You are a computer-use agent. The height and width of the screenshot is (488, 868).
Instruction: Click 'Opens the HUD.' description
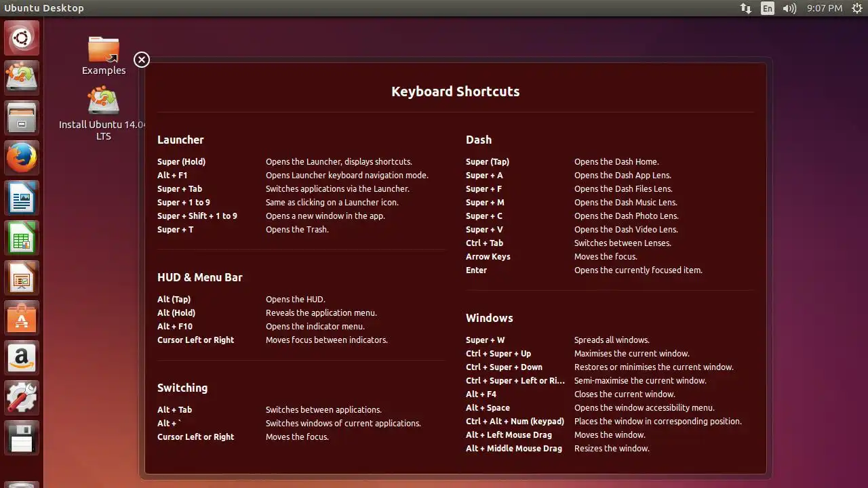click(x=296, y=300)
